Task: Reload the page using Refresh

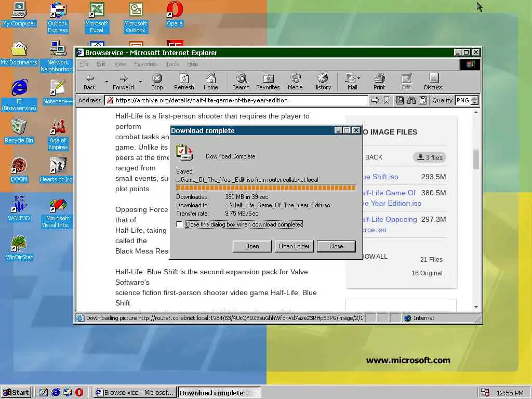Action: [184, 82]
